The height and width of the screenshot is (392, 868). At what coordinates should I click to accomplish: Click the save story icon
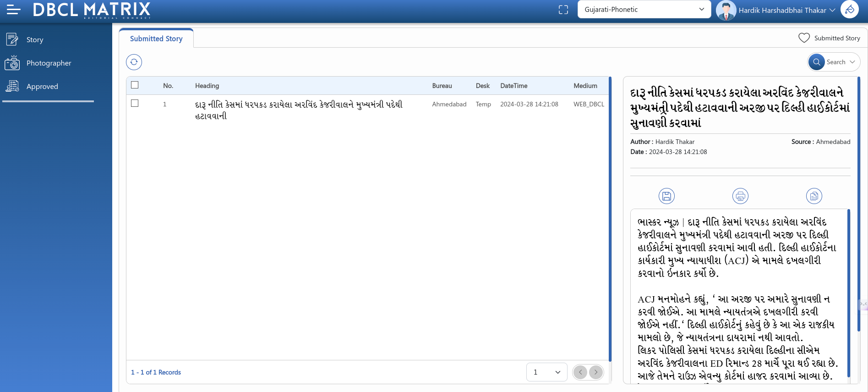pos(666,196)
